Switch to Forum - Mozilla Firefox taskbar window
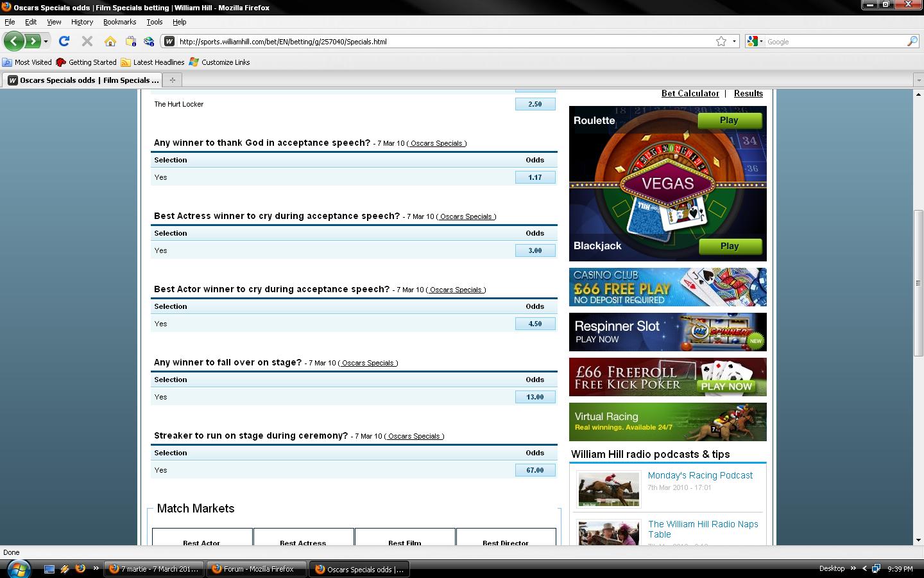Viewport: 924px width, 578px height. 256,569
